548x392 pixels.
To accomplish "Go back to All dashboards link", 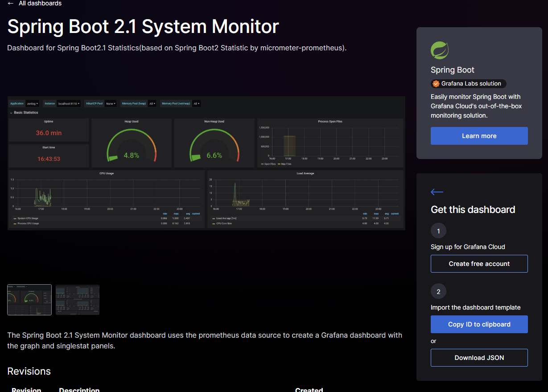I will coord(34,4).
